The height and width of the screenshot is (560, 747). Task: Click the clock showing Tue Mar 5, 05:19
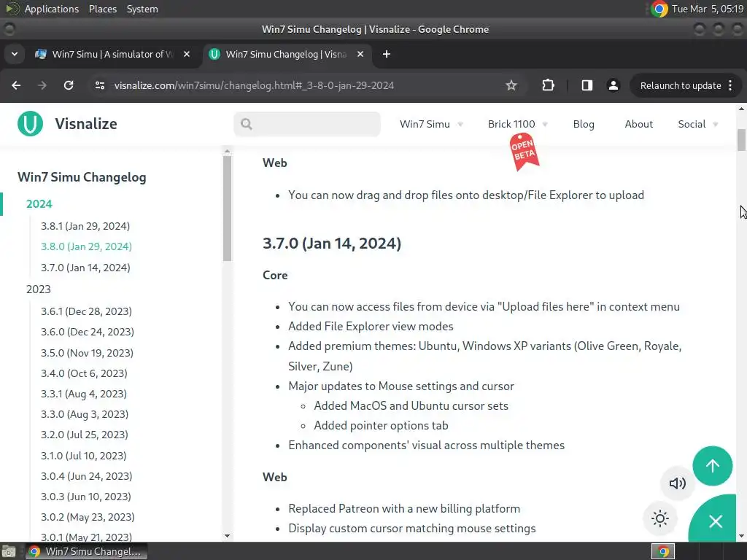[x=708, y=9]
